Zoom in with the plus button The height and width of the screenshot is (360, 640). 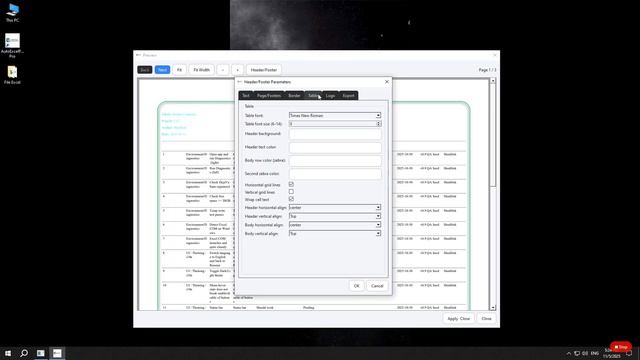238,70
